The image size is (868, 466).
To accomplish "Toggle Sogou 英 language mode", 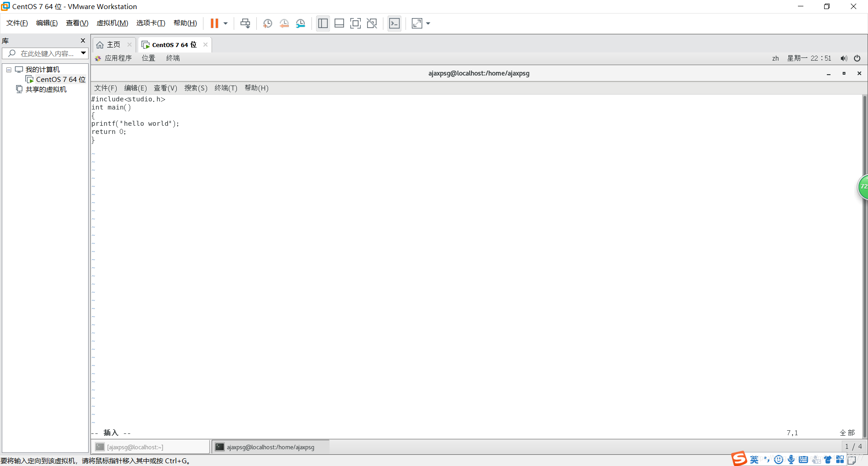I will click(755, 460).
